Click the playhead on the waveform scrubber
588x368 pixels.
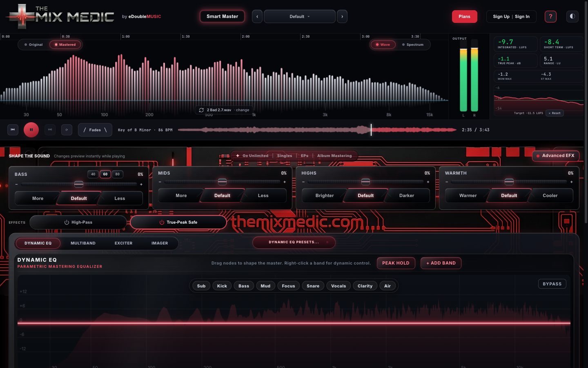[x=371, y=130]
